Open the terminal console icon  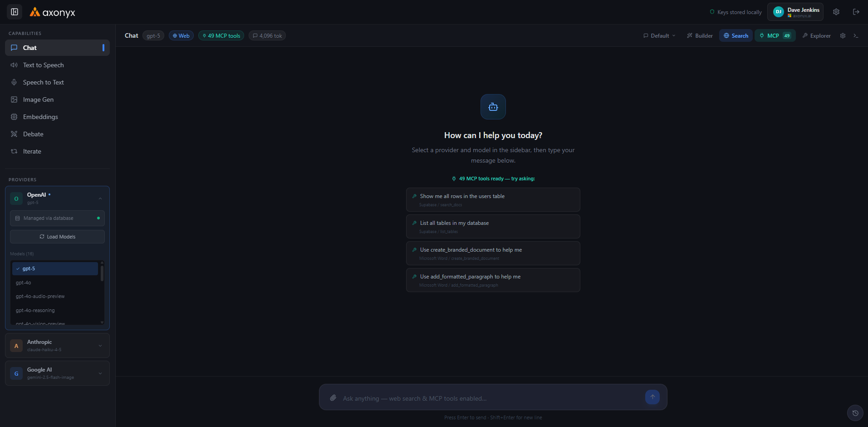pos(856,36)
